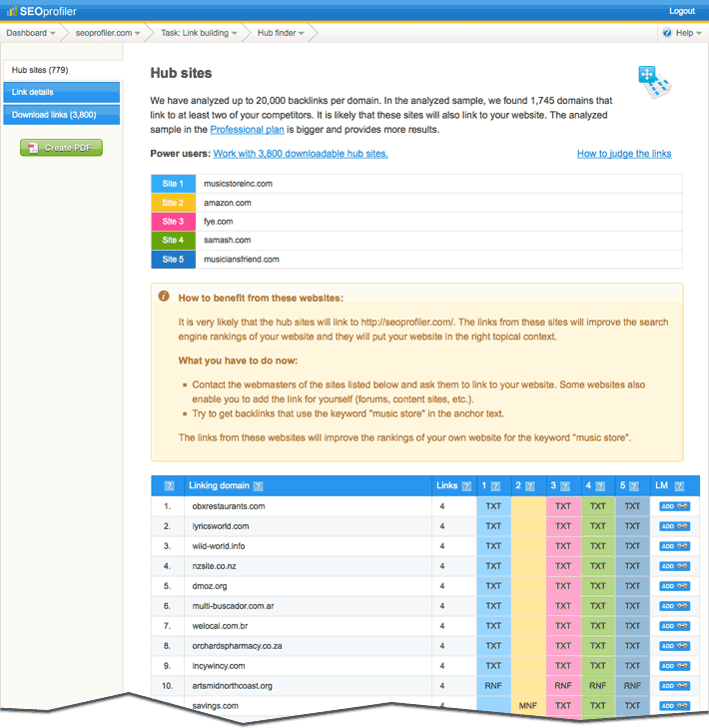
Task: Select the Hub sites (779) tab
Action: pyautogui.click(x=62, y=70)
